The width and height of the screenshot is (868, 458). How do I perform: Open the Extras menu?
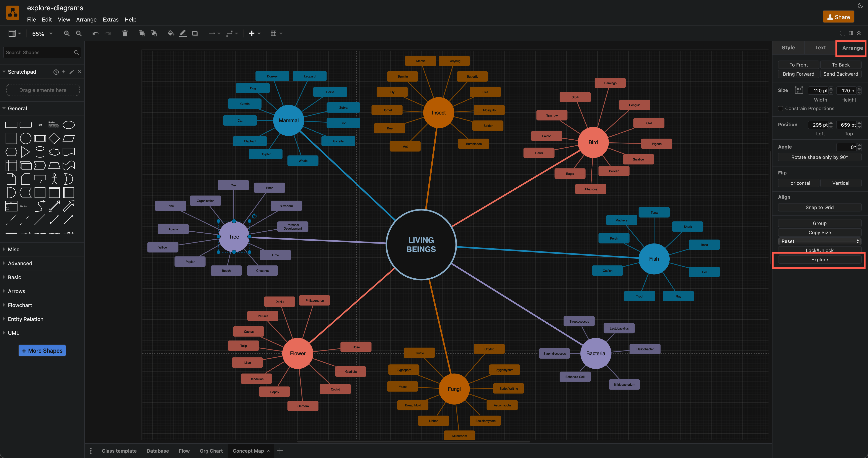coord(110,20)
